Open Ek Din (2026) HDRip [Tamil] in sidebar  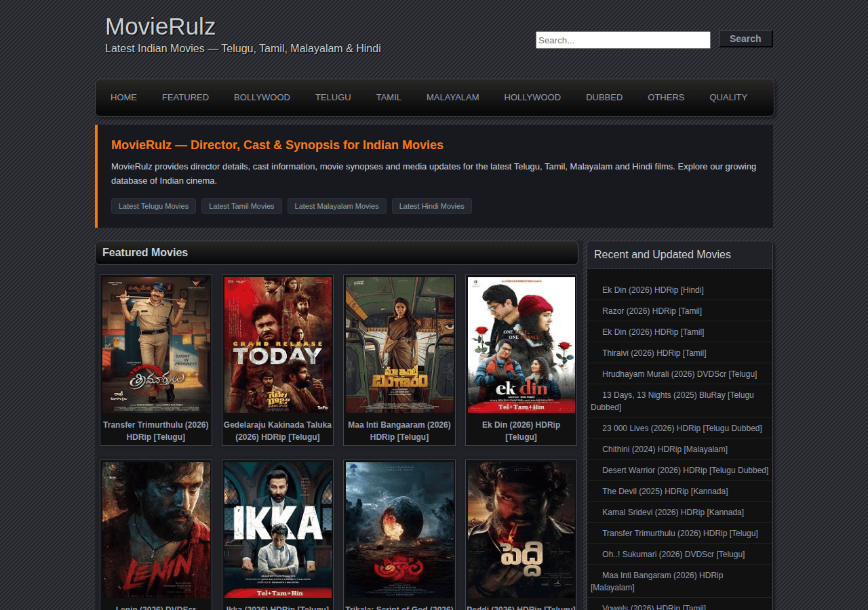click(653, 332)
